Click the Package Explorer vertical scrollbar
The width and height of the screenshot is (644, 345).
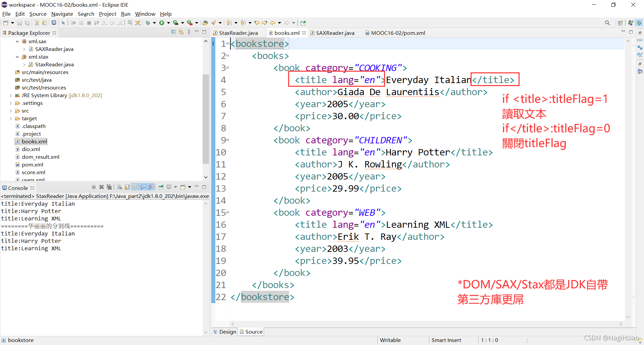click(x=206, y=119)
